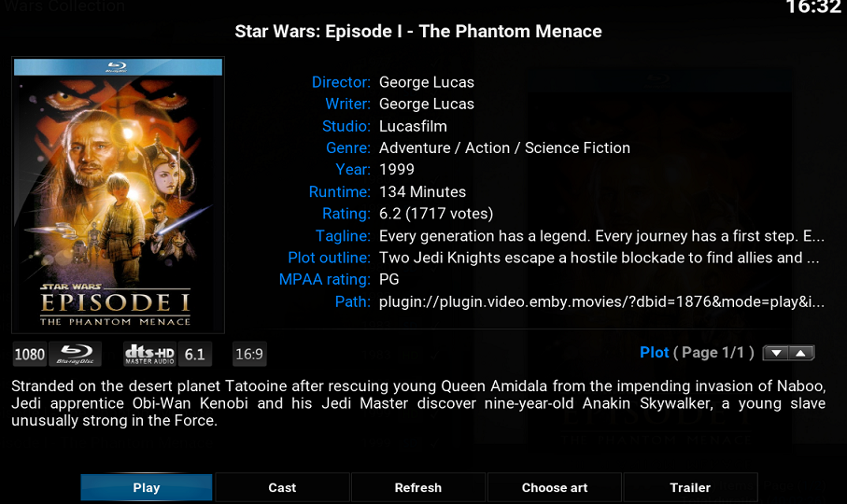Click the truncated Plot outline text
Image resolution: width=847 pixels, height=504 pixels.
tap(599, 258)
